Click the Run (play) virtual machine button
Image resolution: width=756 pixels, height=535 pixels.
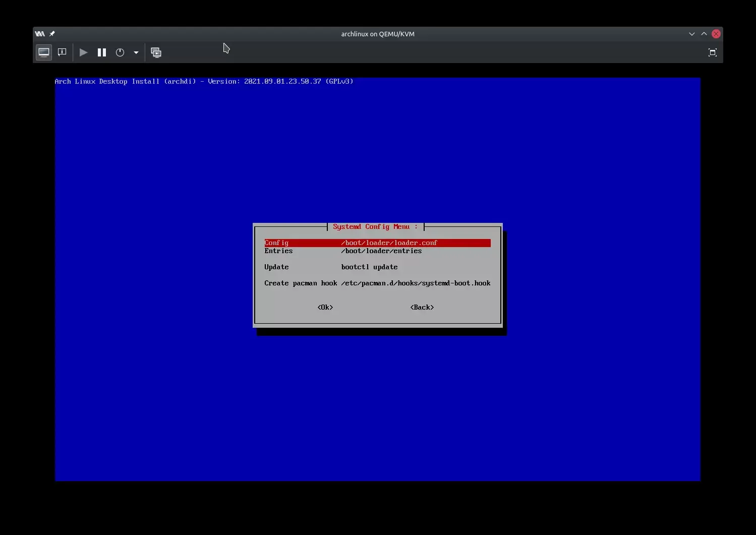(84, 52)
